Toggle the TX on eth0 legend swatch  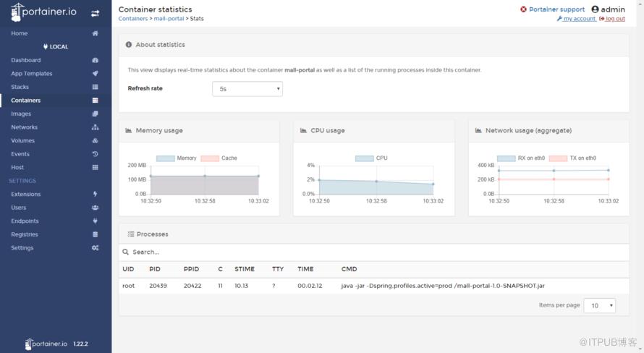(558, 158)
